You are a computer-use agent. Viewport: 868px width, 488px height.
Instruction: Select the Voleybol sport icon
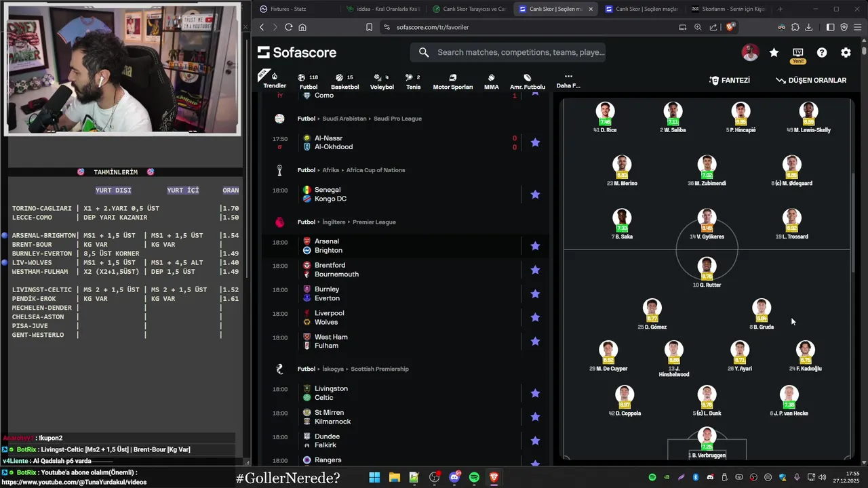382,81
